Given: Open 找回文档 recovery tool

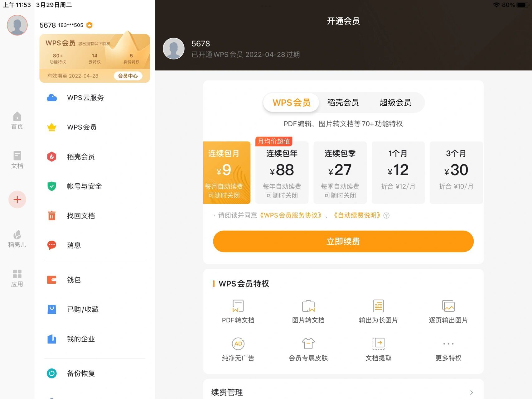Looking at the screenshot, I should [x=81, y=215].
